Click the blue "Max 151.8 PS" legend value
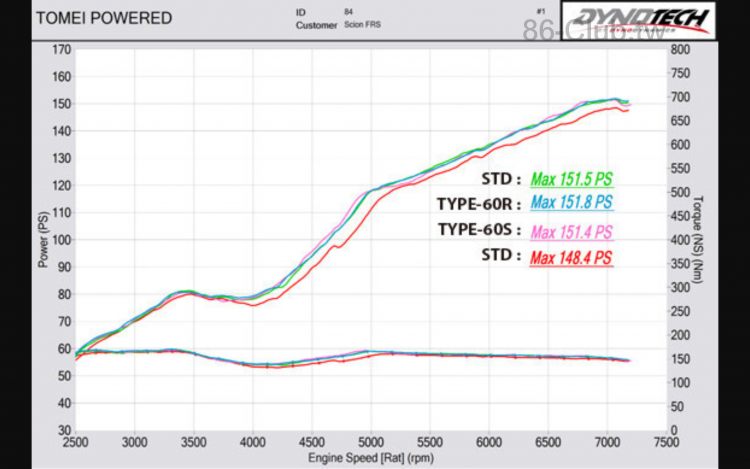This screenshot has height=469, width=750. pyautogui.click(x=572, y=202)
